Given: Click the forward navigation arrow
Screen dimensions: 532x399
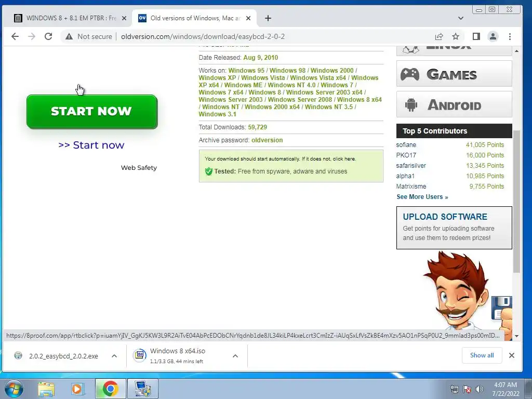Looking at the screenshot, I should click(x=32, y=36).
